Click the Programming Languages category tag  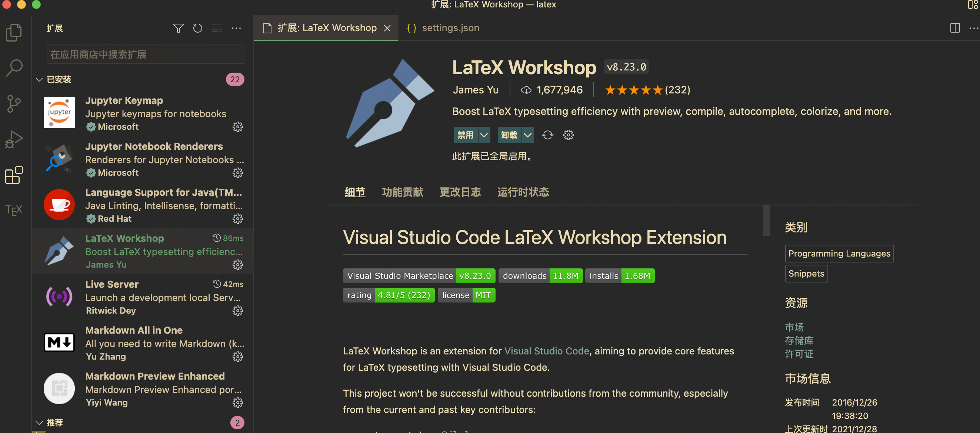[x=839, y=253]
